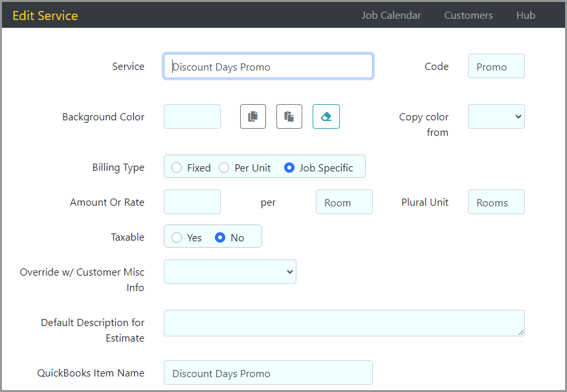Click the Background Color swatch field
The height and width of the screenshot is (392, 567).
tap(192, 116)
